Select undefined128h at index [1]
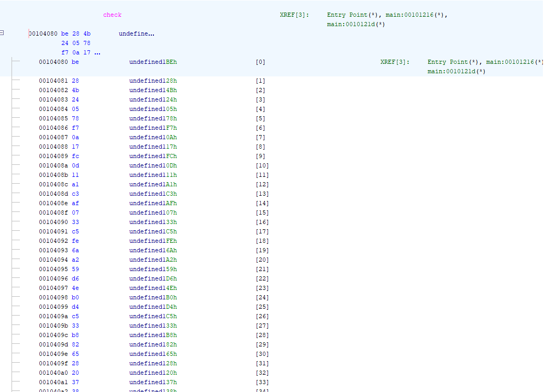 click(x=153, y=81)
